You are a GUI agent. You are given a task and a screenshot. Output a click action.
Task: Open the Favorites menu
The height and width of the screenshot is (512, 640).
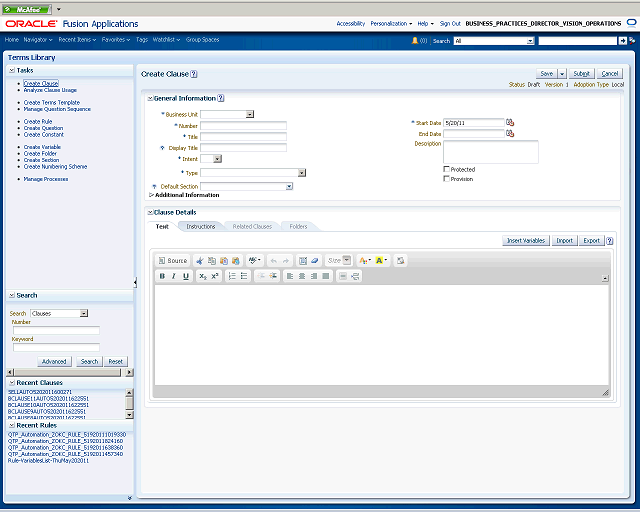coord(116,40)
